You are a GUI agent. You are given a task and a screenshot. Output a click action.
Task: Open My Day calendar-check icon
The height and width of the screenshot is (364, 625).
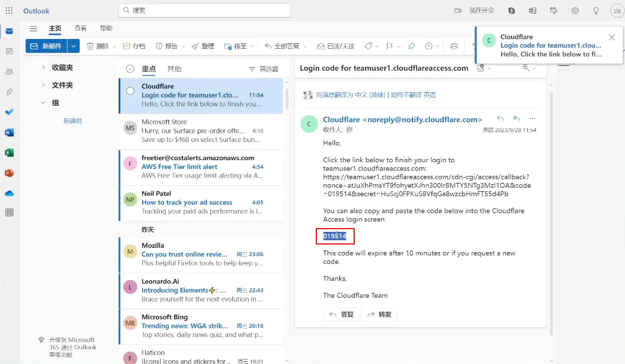click(554, 11)
